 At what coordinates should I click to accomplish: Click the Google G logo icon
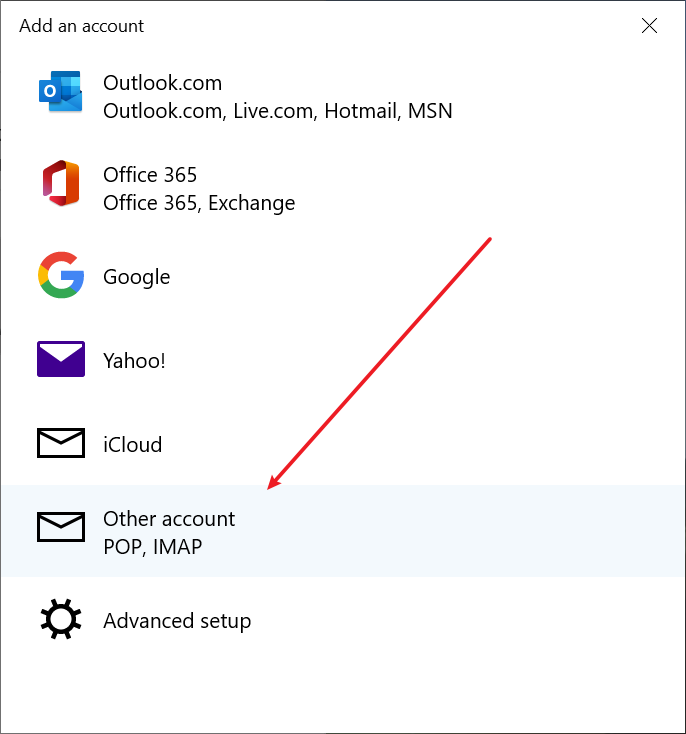61,275
